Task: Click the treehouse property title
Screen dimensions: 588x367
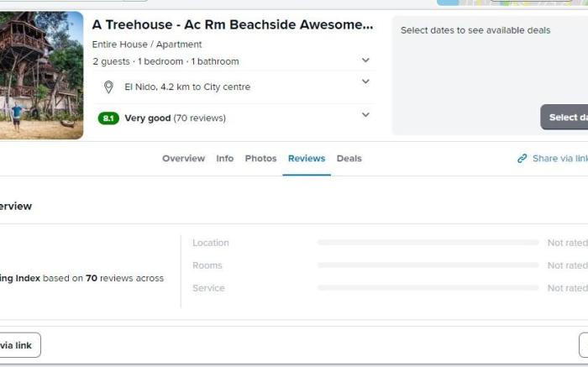Action: pyautogui.click(x=233, y=24)
